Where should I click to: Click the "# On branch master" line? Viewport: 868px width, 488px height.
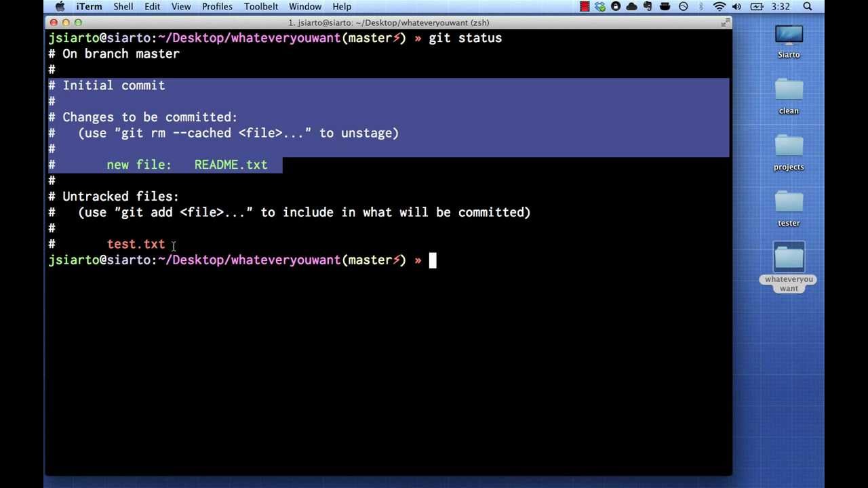[114, 54]
